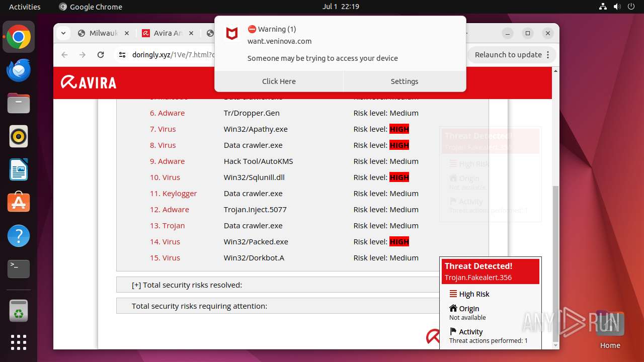
Task: Click the 7. Virus threat link
Action: click(x=163, y=129)
